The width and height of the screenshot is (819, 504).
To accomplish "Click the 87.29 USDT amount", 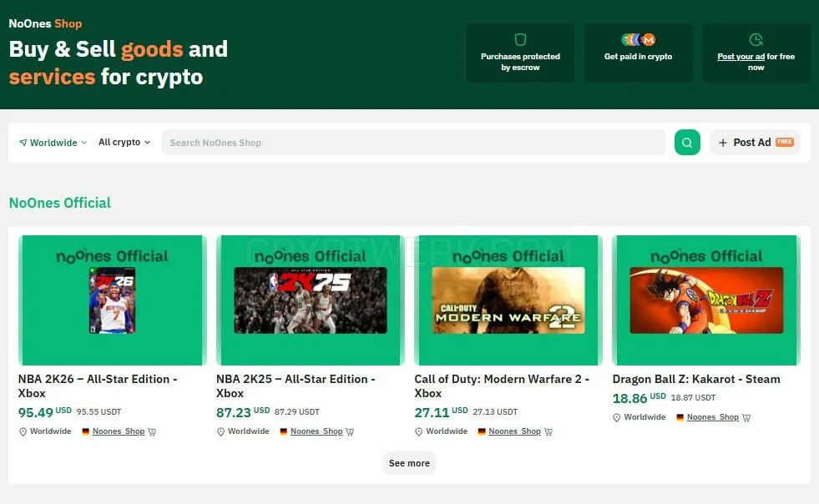I will coord(296,412).
